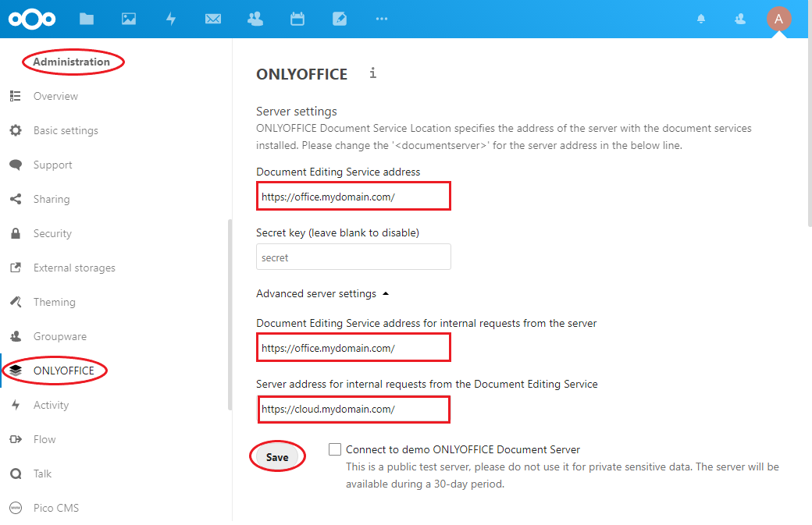Open the Notes app icon
812x525 pixels.
340,20
